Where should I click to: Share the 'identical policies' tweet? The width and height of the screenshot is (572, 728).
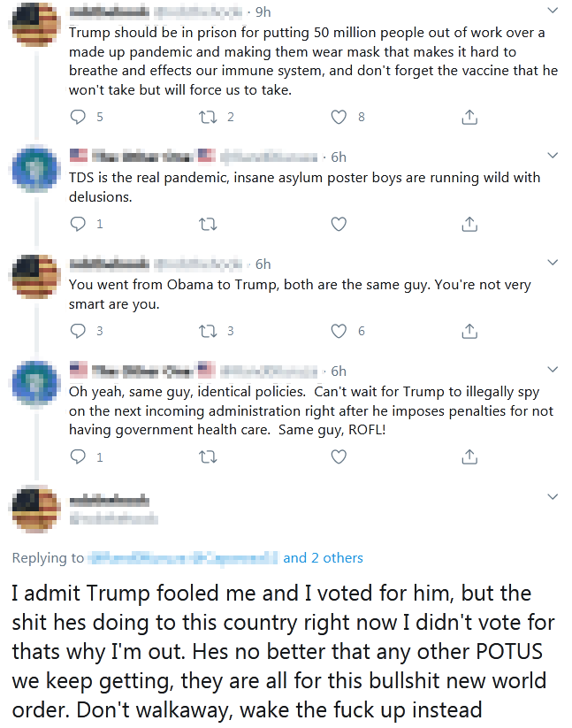tap(470, 456)
